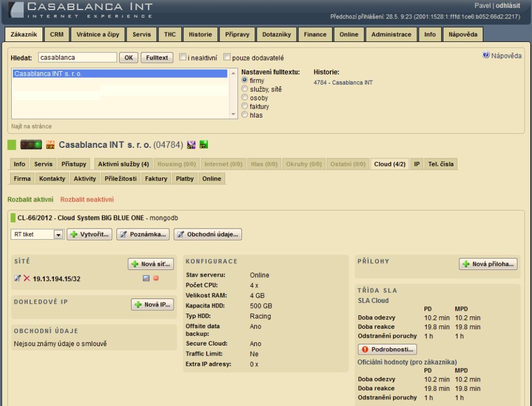Click the Casablanca INT logo
Image resolution: width=532 pixels, height=406 pixels.
pyautogui.click(x=81, y=10)
